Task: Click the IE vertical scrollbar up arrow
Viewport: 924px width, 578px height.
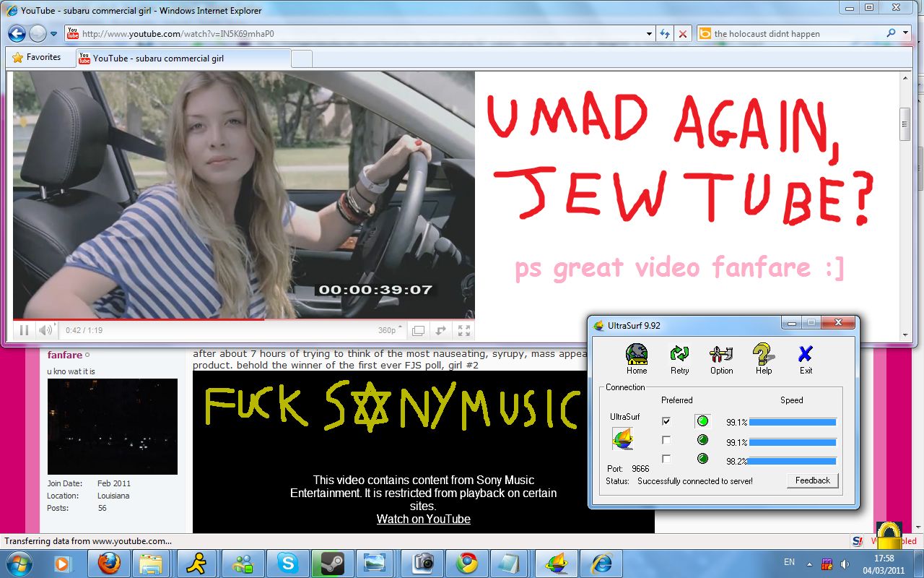Action: point(905,77)
